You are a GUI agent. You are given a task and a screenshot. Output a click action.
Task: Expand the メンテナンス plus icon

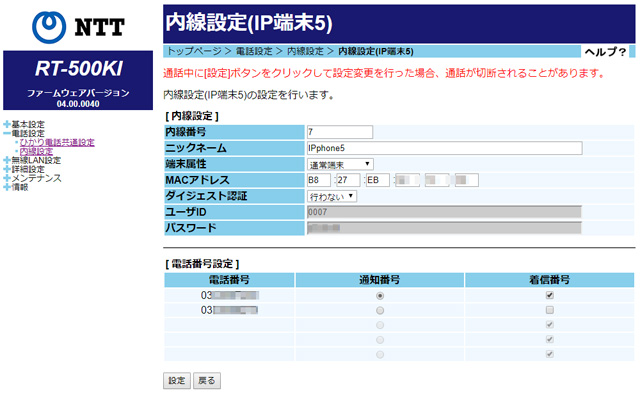coord(7,178)
